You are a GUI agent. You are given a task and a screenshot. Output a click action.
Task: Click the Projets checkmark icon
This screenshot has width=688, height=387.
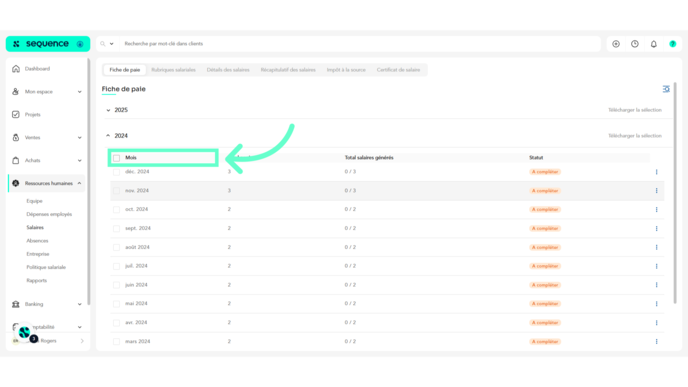[x=16, y=115]
